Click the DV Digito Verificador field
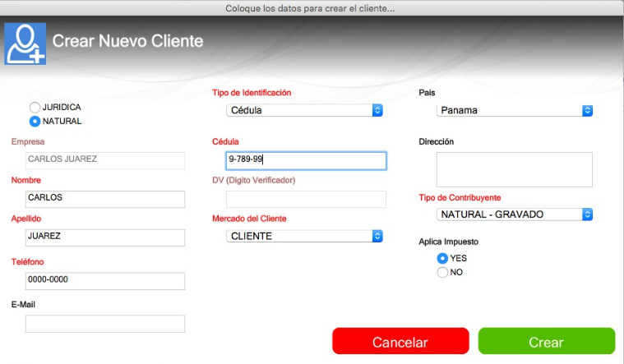 pyautogui.click(x=306, y=199)
